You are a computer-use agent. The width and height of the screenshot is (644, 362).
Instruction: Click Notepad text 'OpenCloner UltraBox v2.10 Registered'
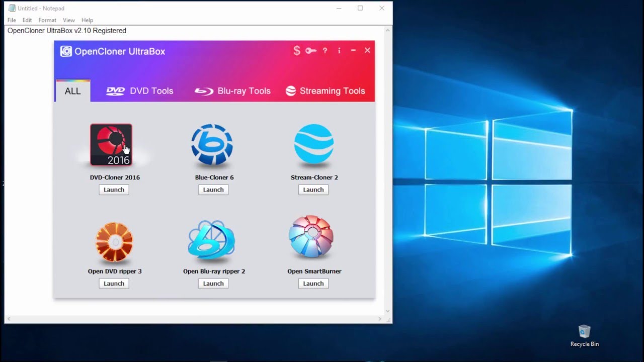click(x=67, y=31)
